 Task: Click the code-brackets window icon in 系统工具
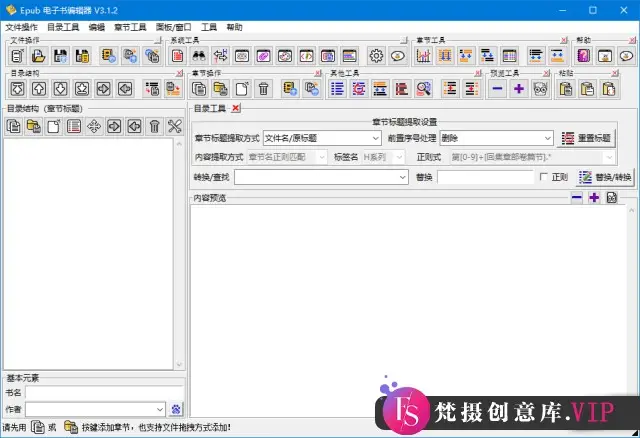point(307,56)
